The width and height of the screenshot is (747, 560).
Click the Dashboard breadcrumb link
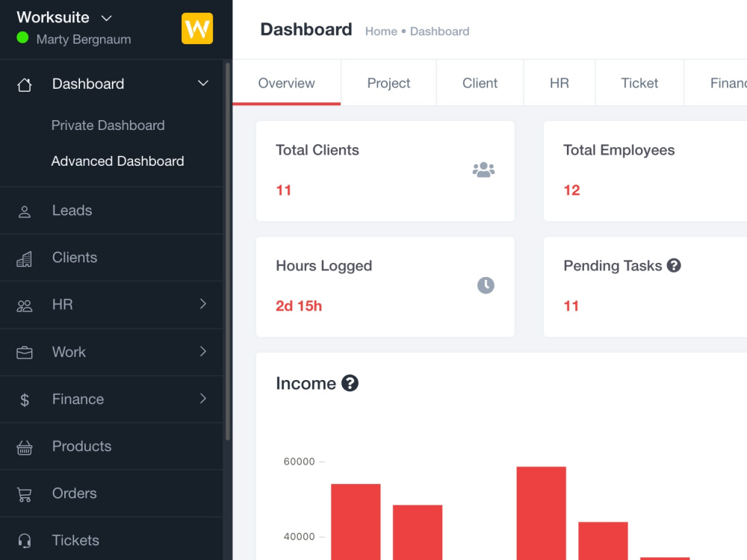click(x=440, y=31)
